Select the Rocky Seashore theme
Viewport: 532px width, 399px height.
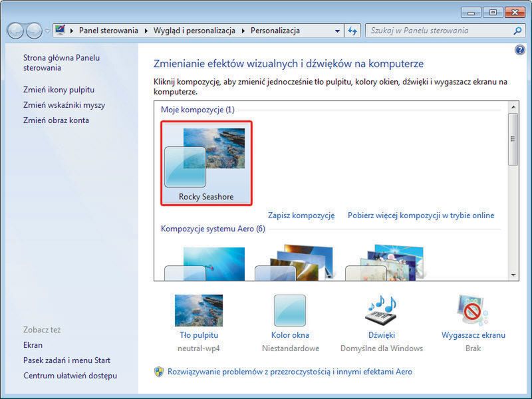(206, 163)
